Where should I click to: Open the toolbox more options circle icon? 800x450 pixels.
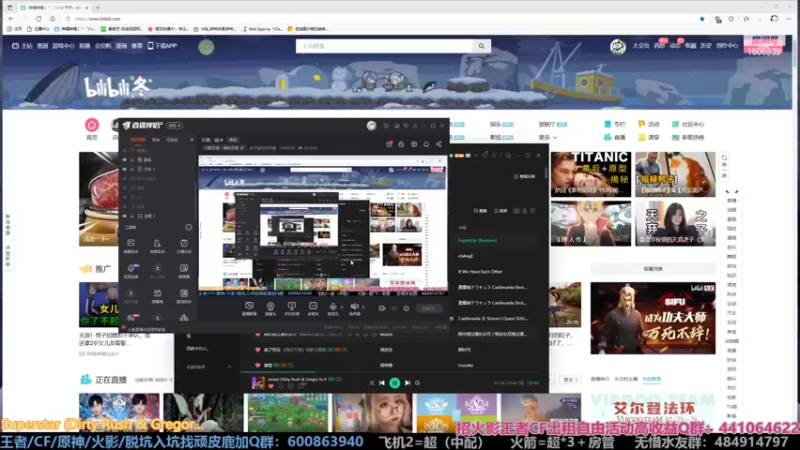coord(189,227)
